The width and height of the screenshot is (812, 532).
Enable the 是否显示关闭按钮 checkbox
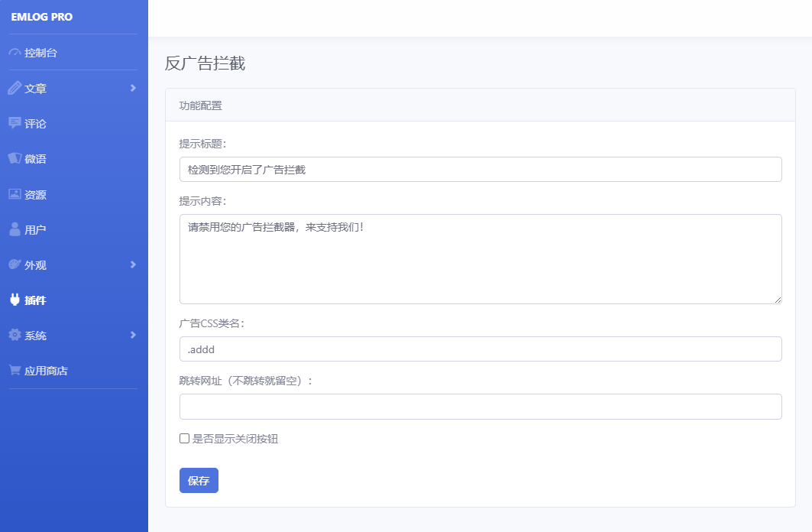click(184, 438)
